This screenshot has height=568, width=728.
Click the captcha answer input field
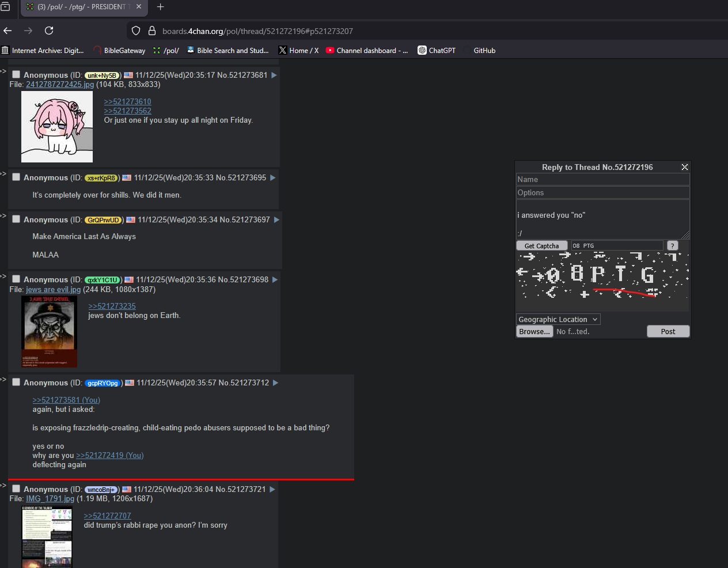(617, 245)
